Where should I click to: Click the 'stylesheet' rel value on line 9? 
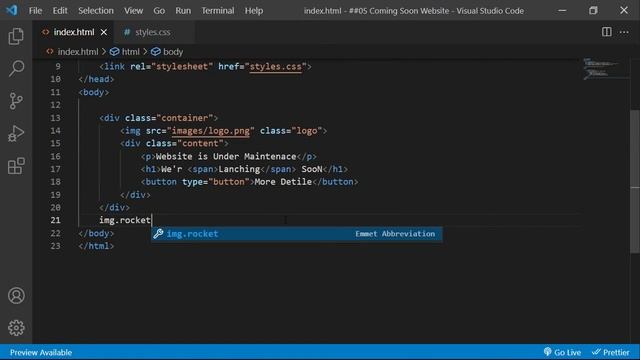click(182, 67)
